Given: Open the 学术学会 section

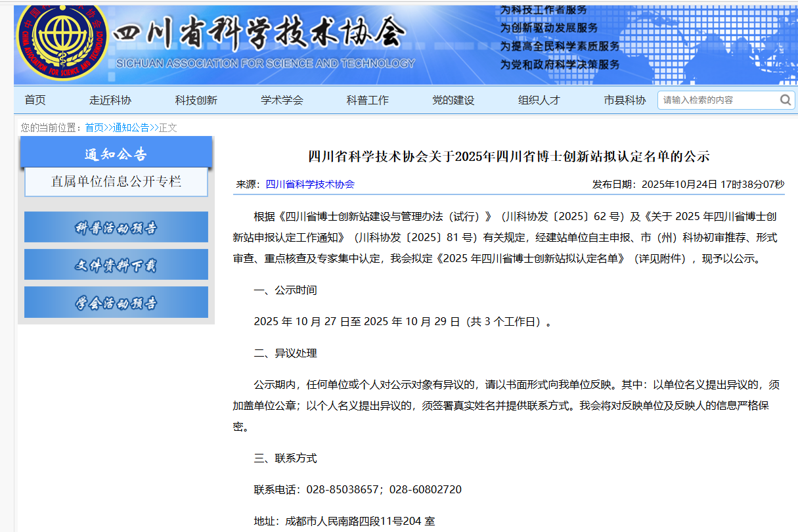Looking at the screenshot, I should [280, 100].
